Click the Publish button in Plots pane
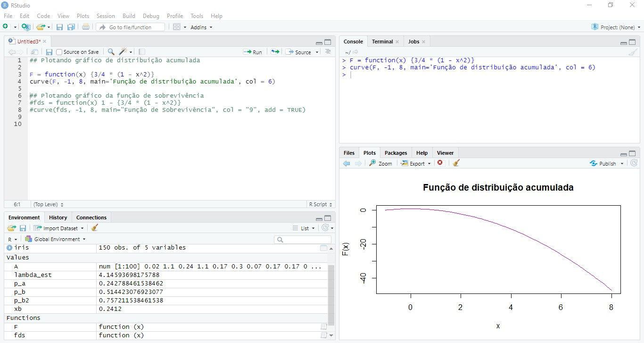The image size is (644, 343). pos(607,163)
